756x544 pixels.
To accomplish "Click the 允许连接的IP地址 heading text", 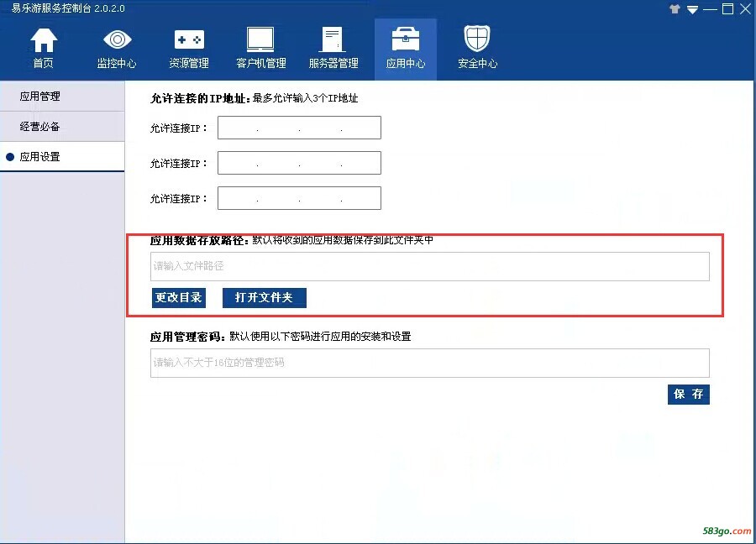I will click(200, 98).
